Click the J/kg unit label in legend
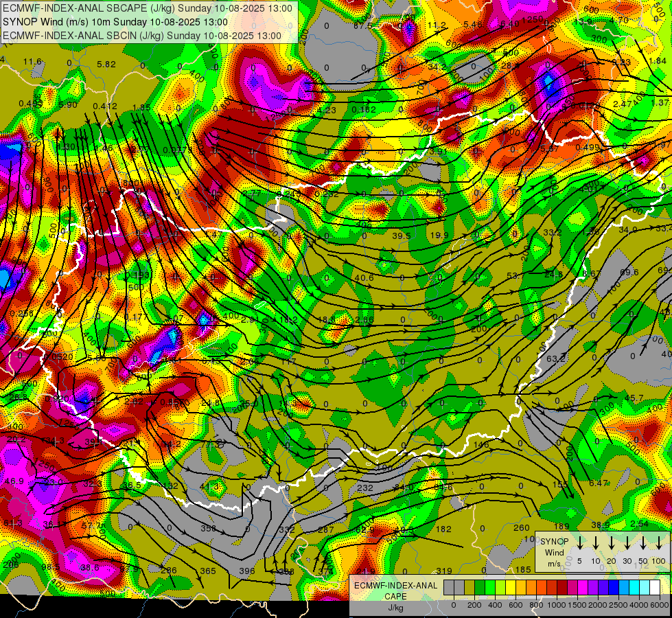 (395, 607)
